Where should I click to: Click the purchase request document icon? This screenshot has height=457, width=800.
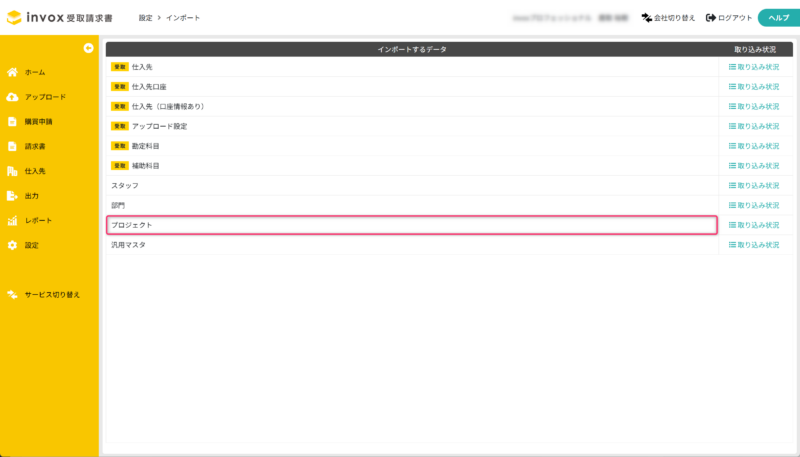click(12, 121)
